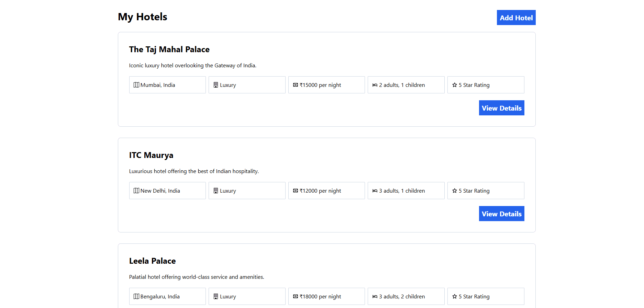Screen dimensions: 644x308
Task: Click '3 adults, 1 children' capacity text
Action: point(402,191)
